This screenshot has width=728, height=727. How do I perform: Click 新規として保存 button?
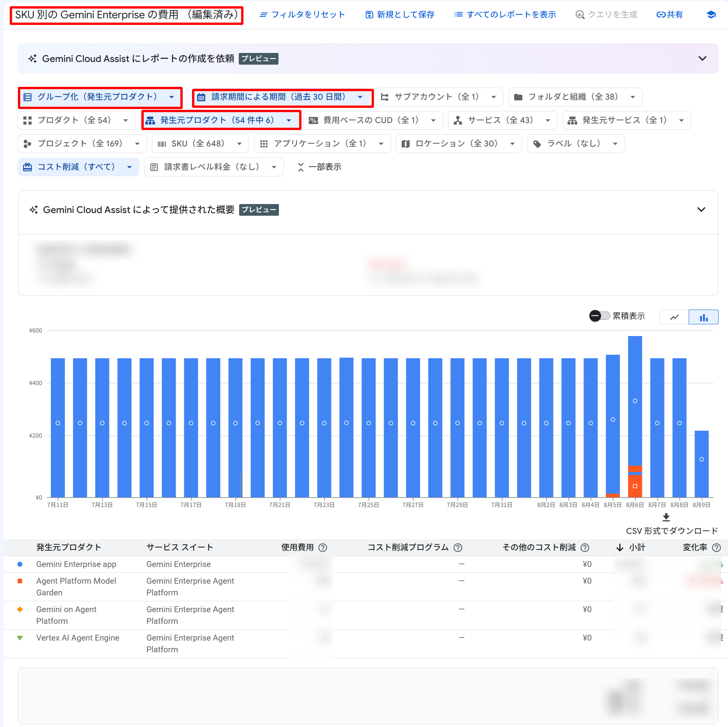point(400,15)
